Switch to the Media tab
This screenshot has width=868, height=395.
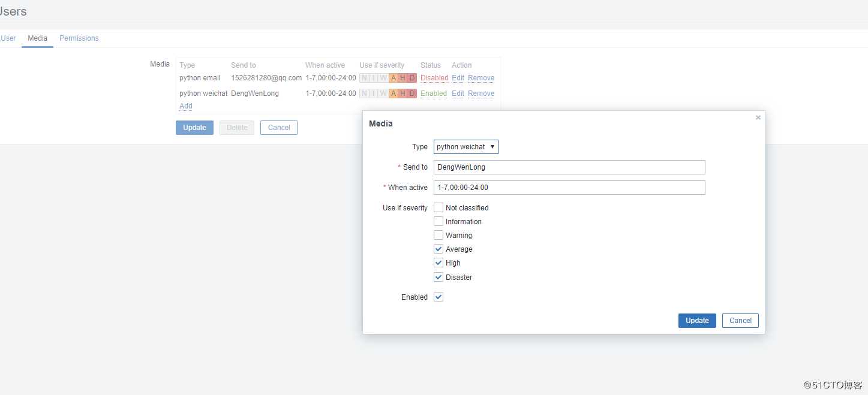coord(37,38)
